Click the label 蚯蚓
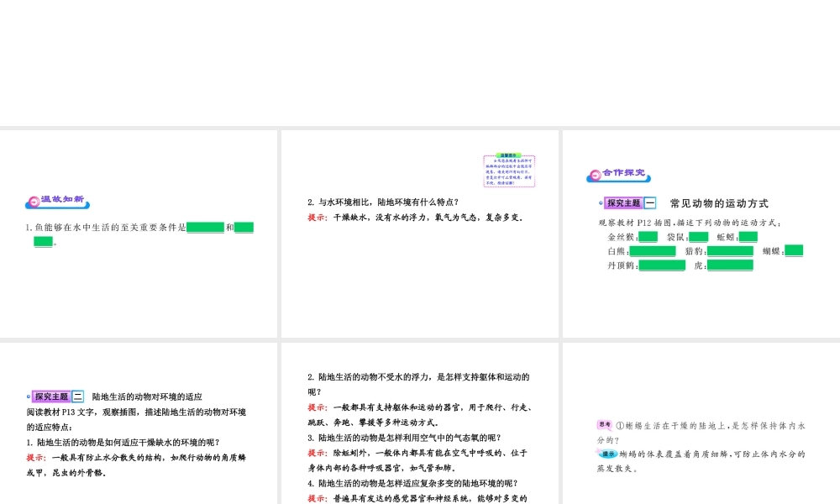840x504 pixels. coord(726,237)
